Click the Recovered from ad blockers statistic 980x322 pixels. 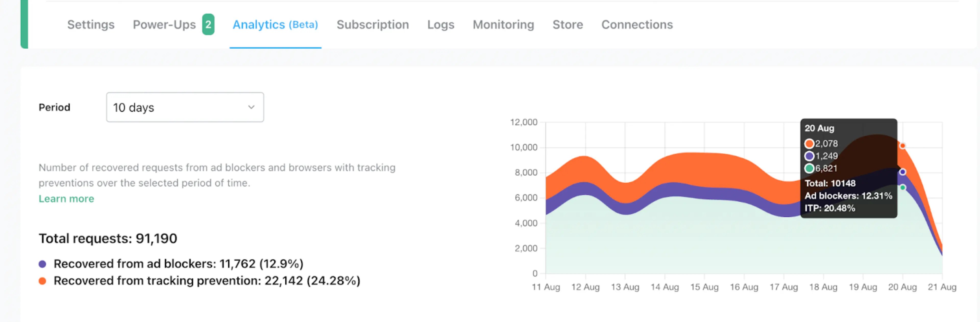tap(178, 264)
